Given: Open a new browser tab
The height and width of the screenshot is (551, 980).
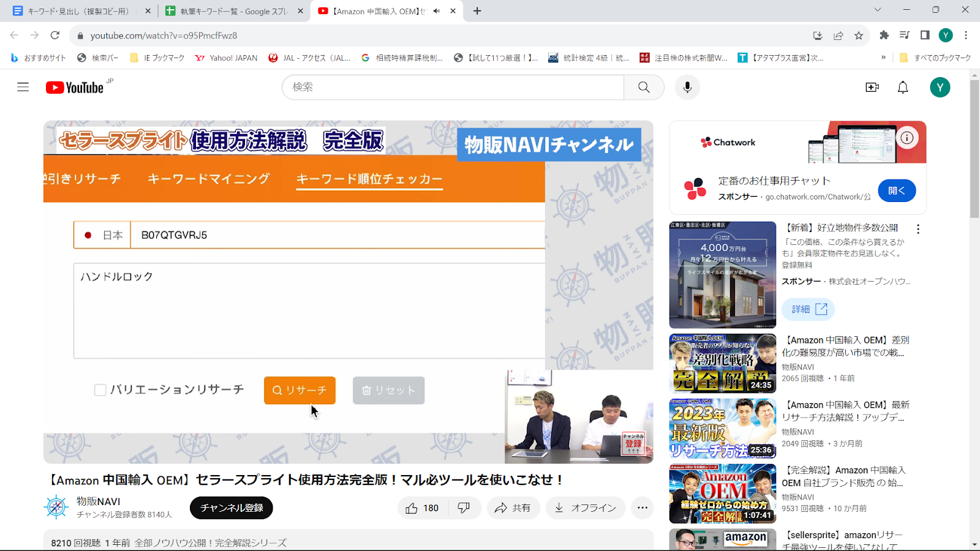Looking at the screenshot, I should (477, 11).
